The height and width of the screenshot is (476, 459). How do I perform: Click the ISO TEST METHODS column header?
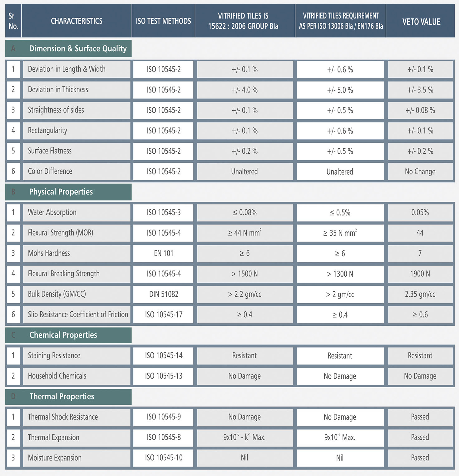163,21
